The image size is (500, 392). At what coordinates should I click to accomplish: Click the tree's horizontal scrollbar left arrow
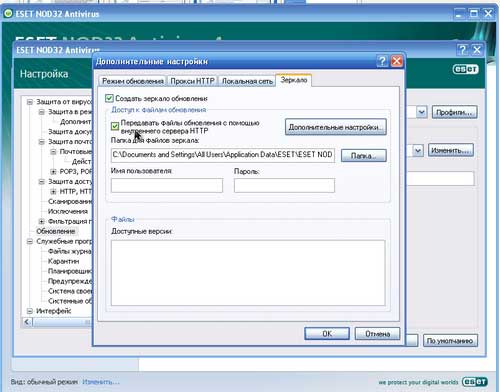click(x=27, y=322)
